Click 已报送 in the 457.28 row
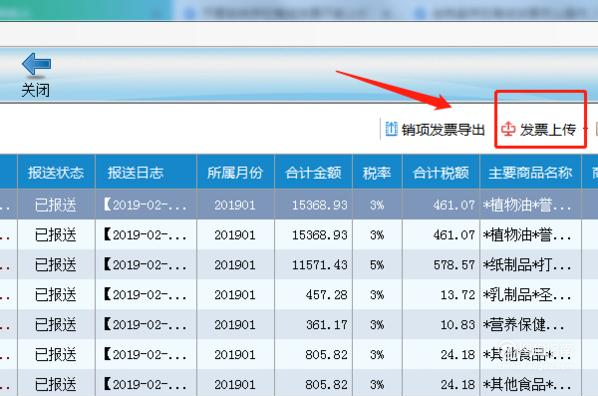Viewport: 598px width, 396px height. [x=56, y=295]
